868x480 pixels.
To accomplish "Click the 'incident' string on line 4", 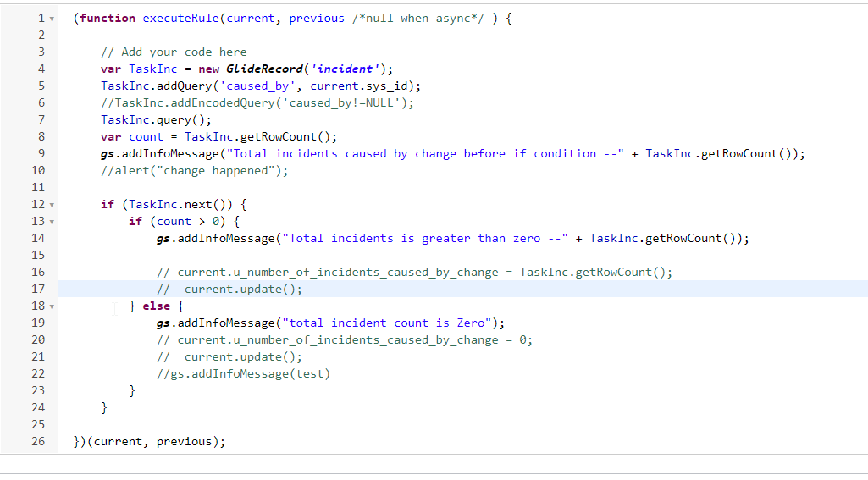I will pos(345,69).
